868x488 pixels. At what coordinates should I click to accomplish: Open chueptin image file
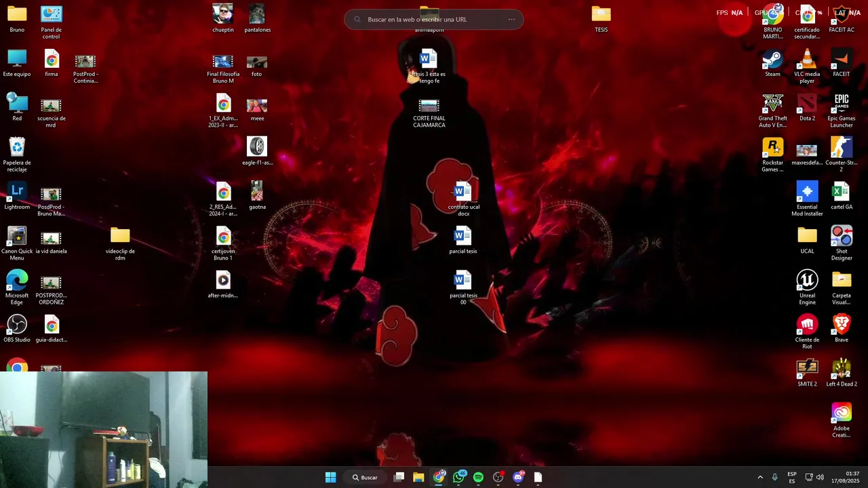[222, 19]
